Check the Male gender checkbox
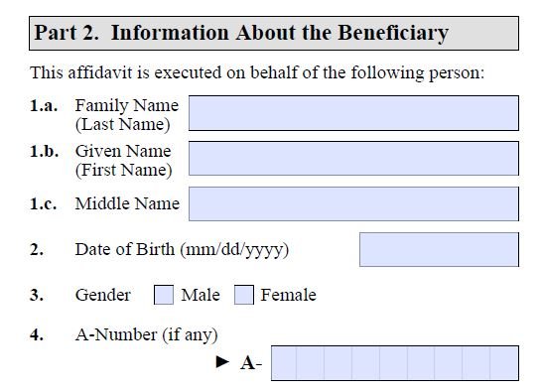The width and height of the screenshot is (542, 392). point(164,295)
